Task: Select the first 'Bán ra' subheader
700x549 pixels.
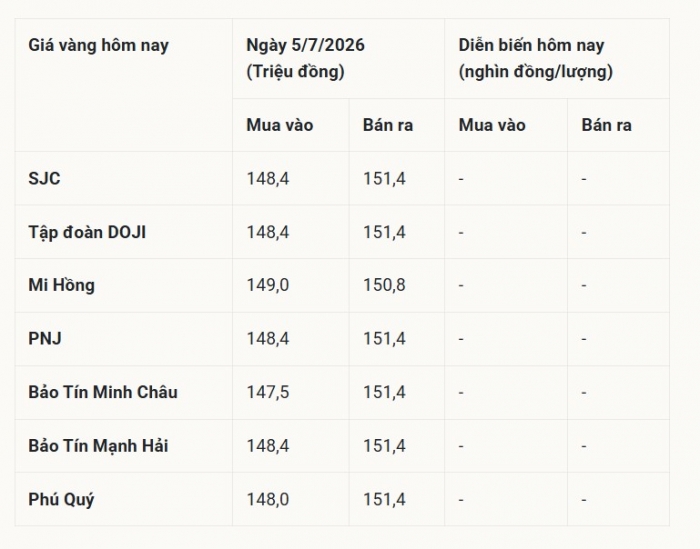Action: [388, 125]
